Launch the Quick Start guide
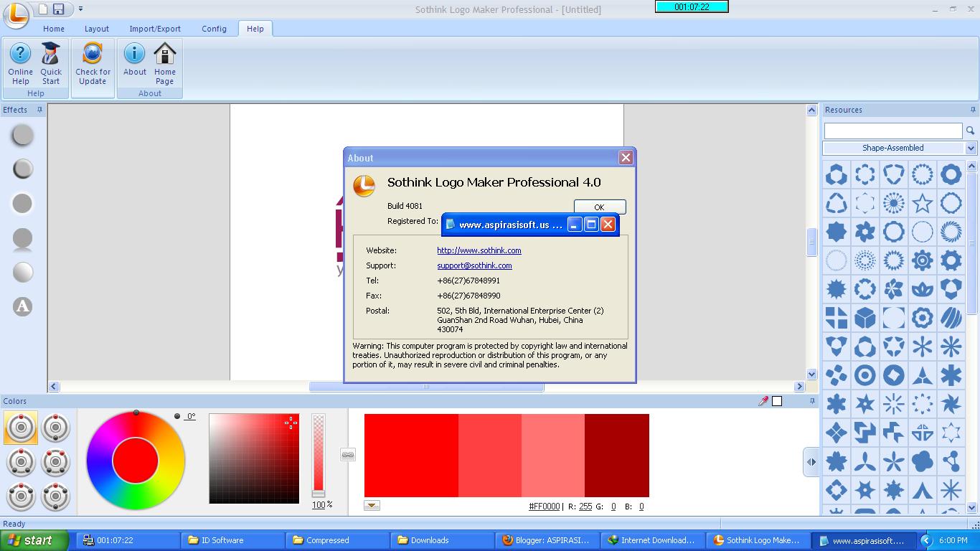Screen dimensions: 980x551 [51, 64]
